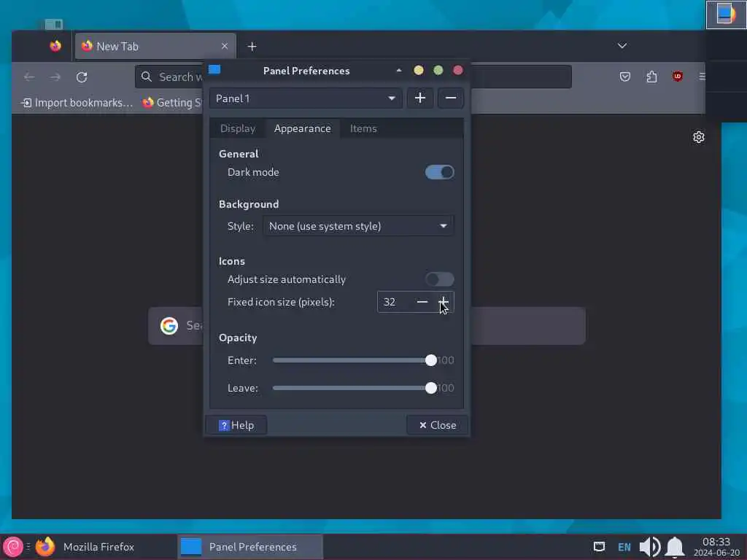Open Firefox View pinned icon

55,46
